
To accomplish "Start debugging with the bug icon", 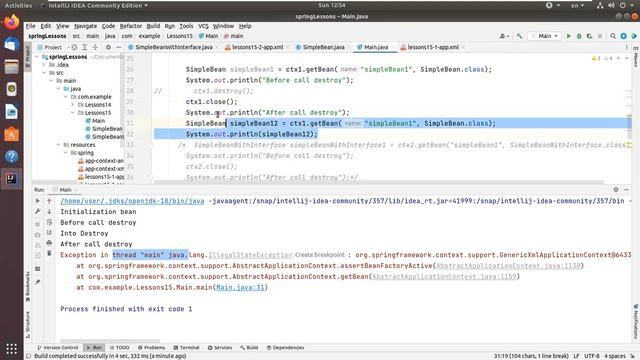I will [579, 36].
